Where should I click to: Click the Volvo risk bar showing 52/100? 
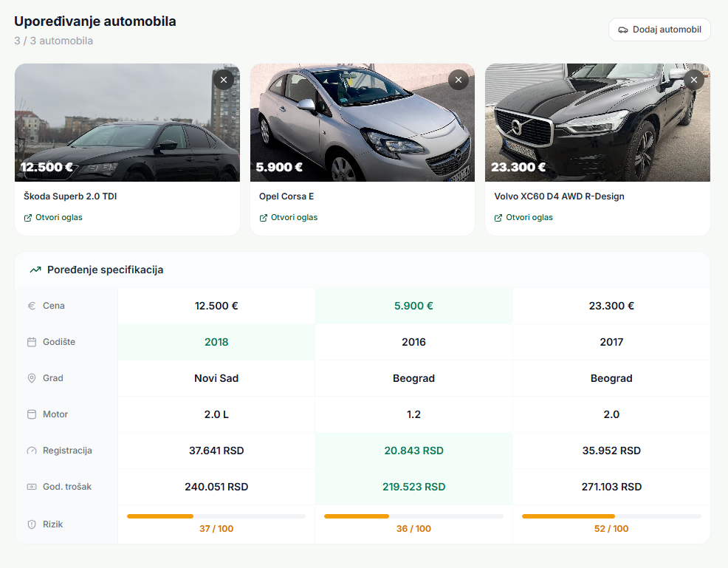[611, 516]
